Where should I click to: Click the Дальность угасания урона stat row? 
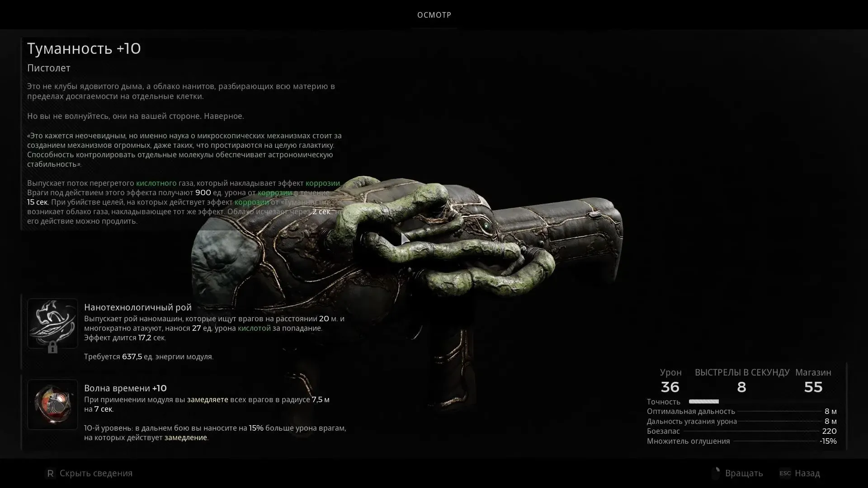coord(741,421)
